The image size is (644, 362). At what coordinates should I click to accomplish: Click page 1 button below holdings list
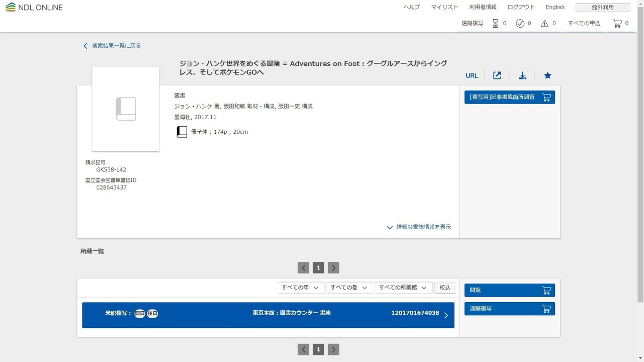pos(318,349)
